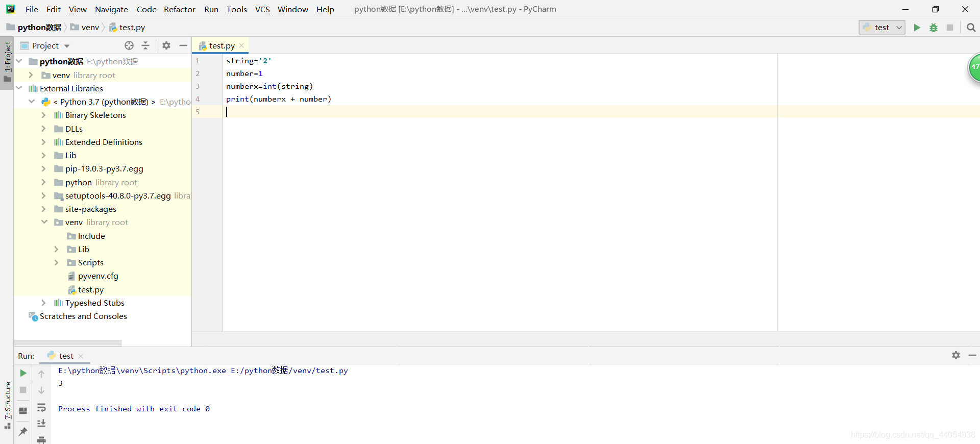Image resolution: width=980 pixels, height=444 pixels.
Task: Toggle the Z: Structure side tab
Action: click(x=7, y=405)
